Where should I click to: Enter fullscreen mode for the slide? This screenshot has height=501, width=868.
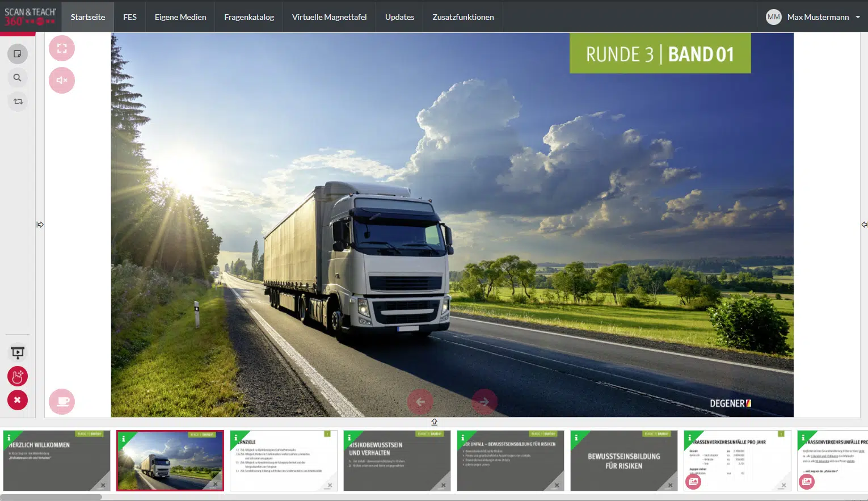click(62, 48)
